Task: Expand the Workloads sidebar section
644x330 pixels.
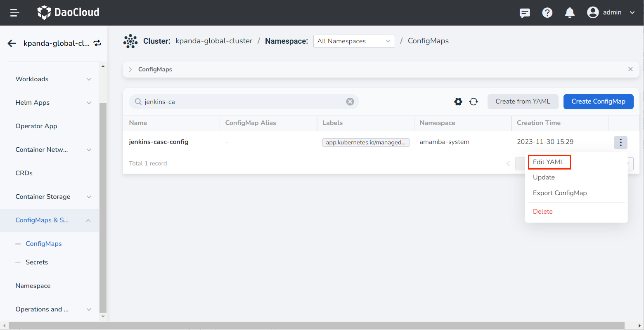Action: [x=54, y=79]
